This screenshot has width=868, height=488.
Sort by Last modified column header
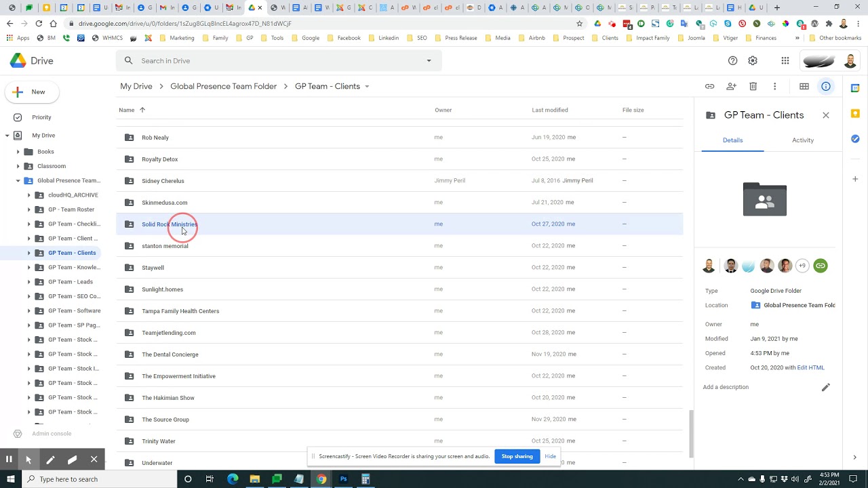click(x=550, y=110)
